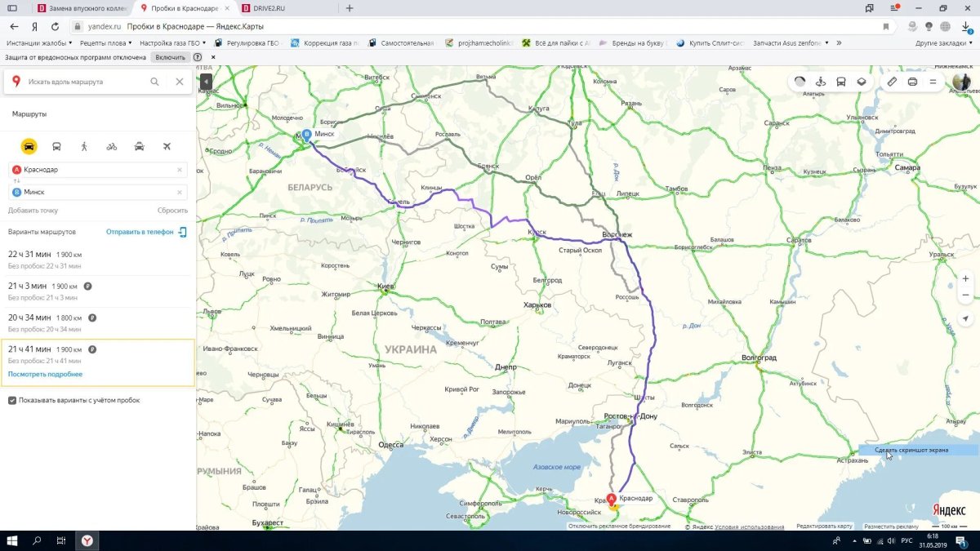Choose the taxi routing option

(139, 146)
